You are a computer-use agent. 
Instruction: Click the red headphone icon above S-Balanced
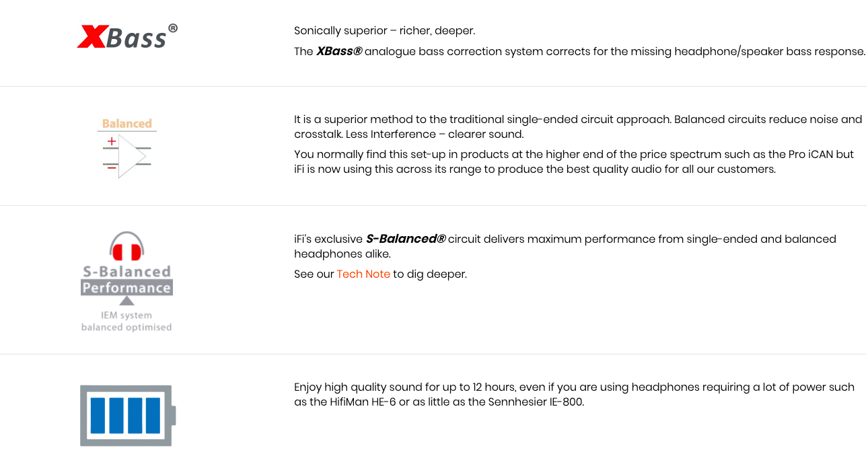[x=126, y=248]
